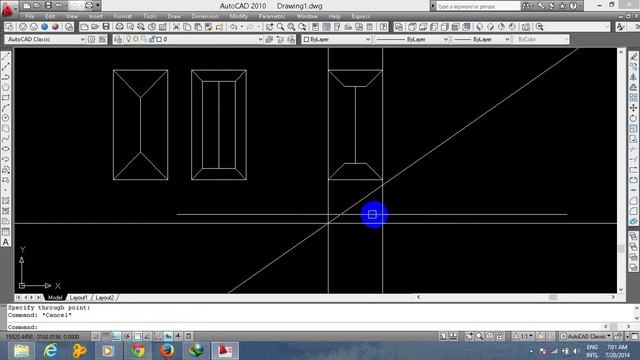640x360 pixels.
Task: Click the keyword search field
Action: coord(478,6)
